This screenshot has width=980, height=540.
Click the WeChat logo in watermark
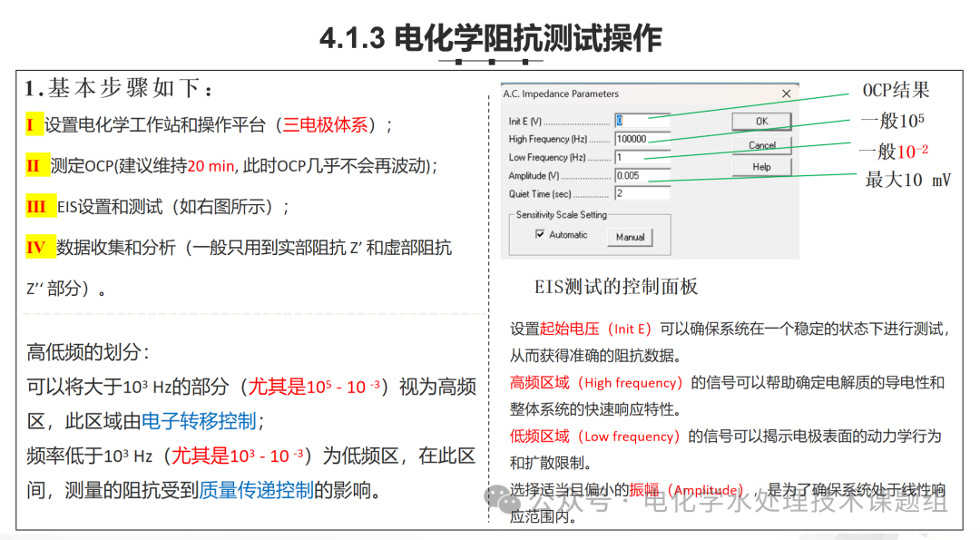coord(502,498)
